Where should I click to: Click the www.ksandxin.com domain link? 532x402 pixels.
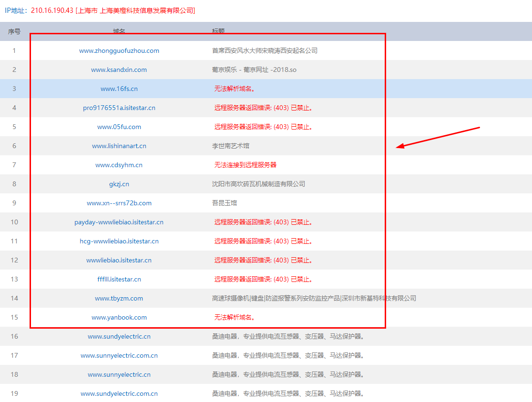pyautogui.click(x=119, y=70)
